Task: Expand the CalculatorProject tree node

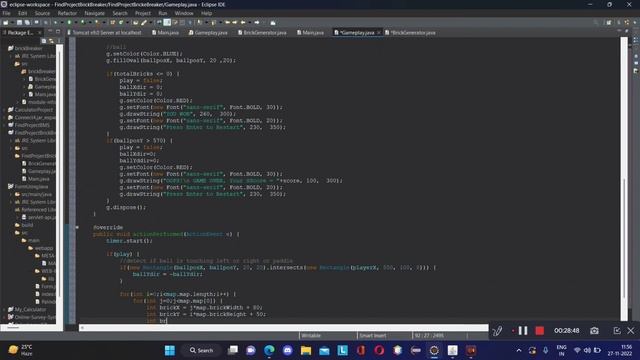Action: 4,110
